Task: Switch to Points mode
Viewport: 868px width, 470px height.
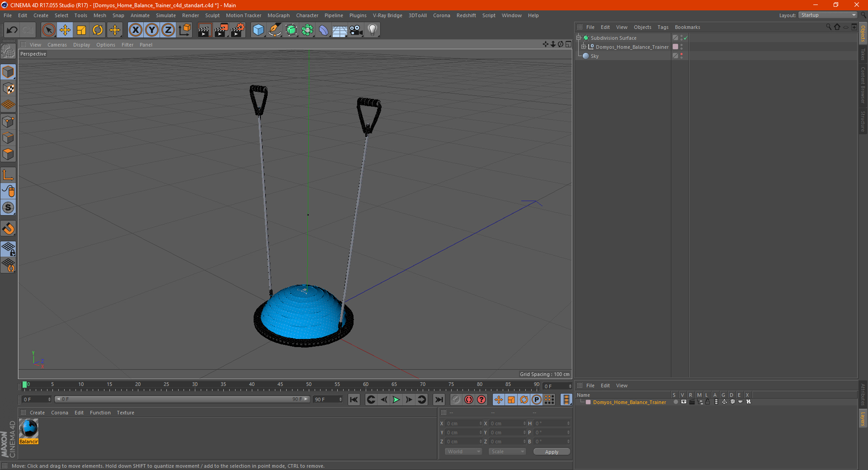Action: coord(8,122)
